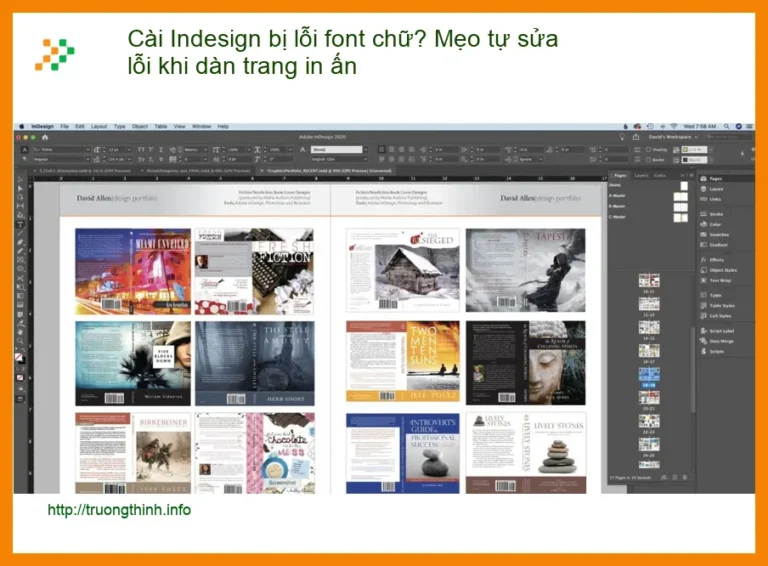The image size is (768, 566).
Task: Toggle character formatting controls A button
Action: pos(24,149)
